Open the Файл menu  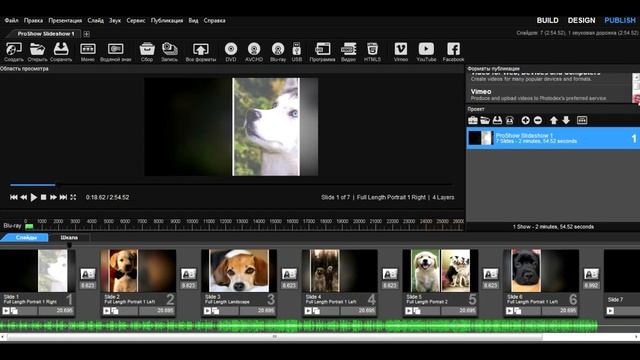(11, 20)
